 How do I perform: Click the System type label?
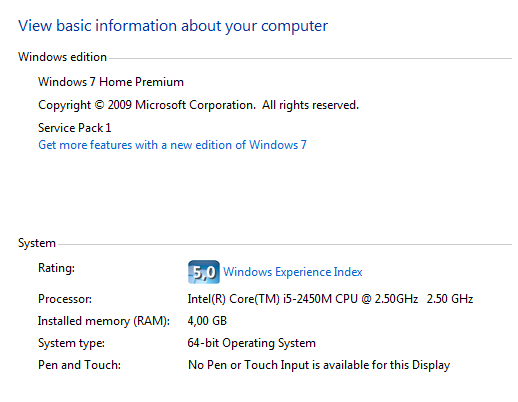(x=71, y=343)
